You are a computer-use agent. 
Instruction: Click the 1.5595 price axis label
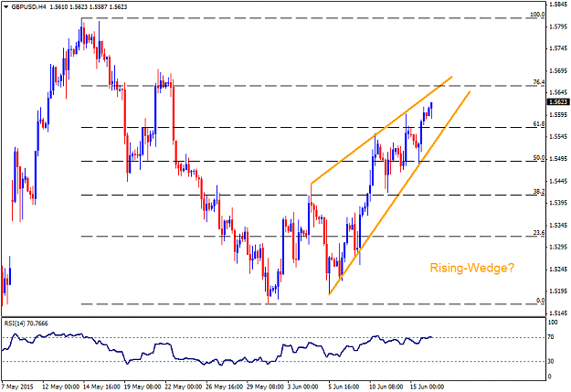pos(559,115)
